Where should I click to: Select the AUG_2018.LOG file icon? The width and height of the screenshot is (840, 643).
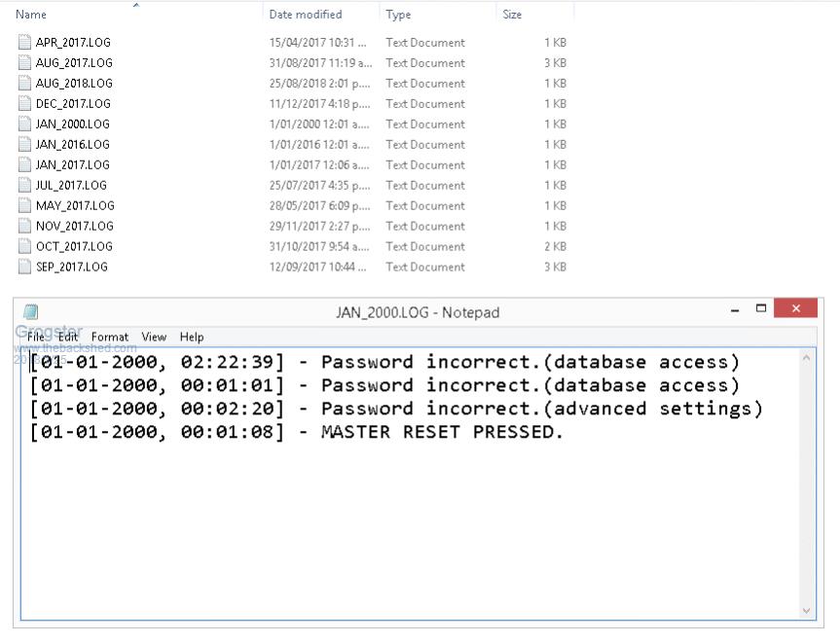click(25, 84)
